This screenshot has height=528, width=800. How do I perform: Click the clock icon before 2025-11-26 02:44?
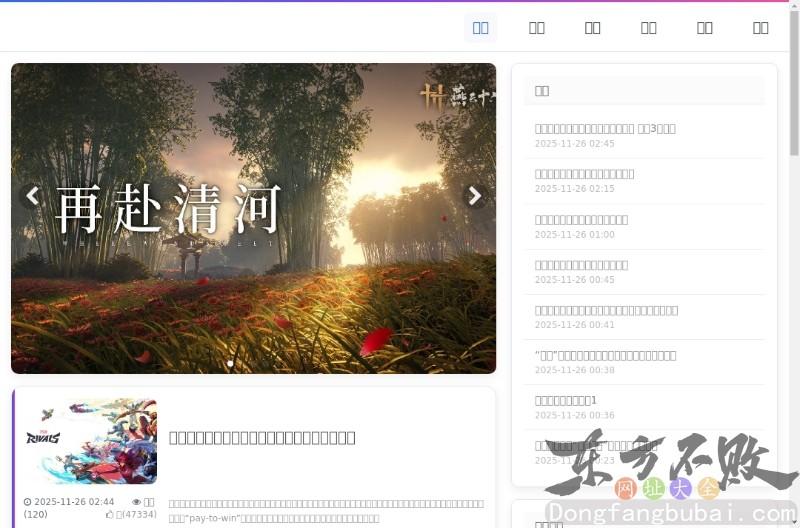tap(28, 502)
